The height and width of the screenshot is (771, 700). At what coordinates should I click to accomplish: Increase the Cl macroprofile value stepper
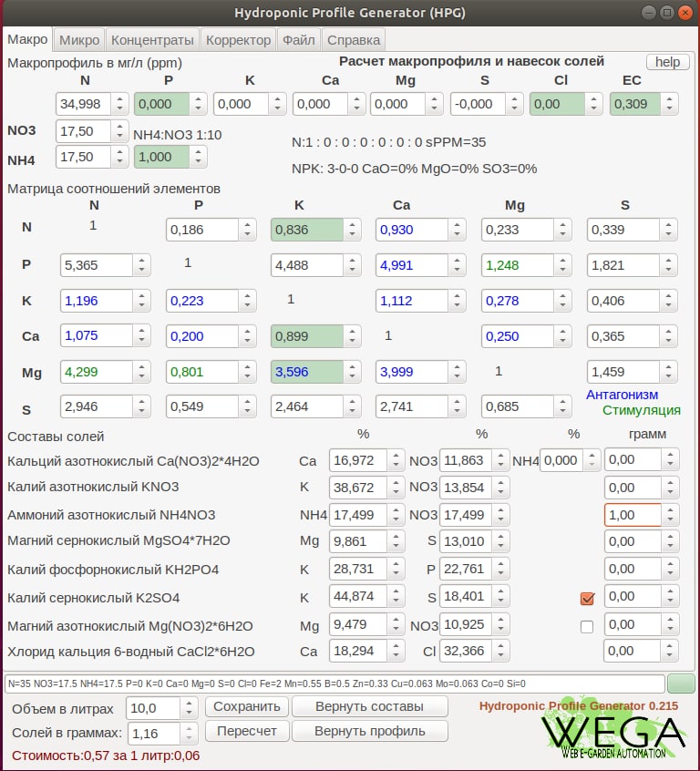(593, 98)
